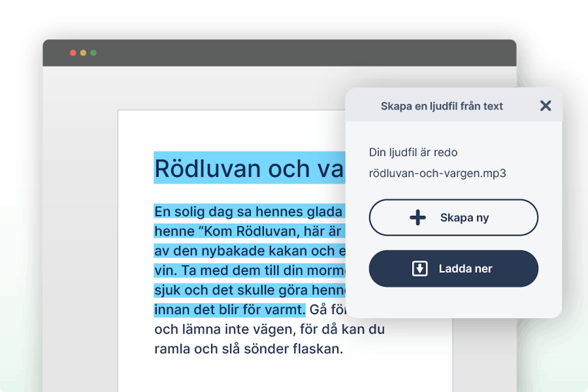
Task: Click the line 'och lämna inte vägen'
Action: pos(269,329)
